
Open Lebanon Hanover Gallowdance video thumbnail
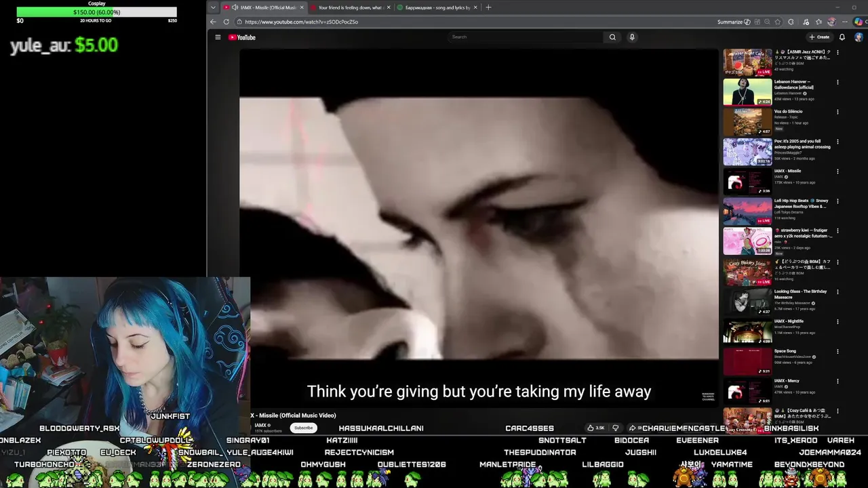(x=747, y=92)
